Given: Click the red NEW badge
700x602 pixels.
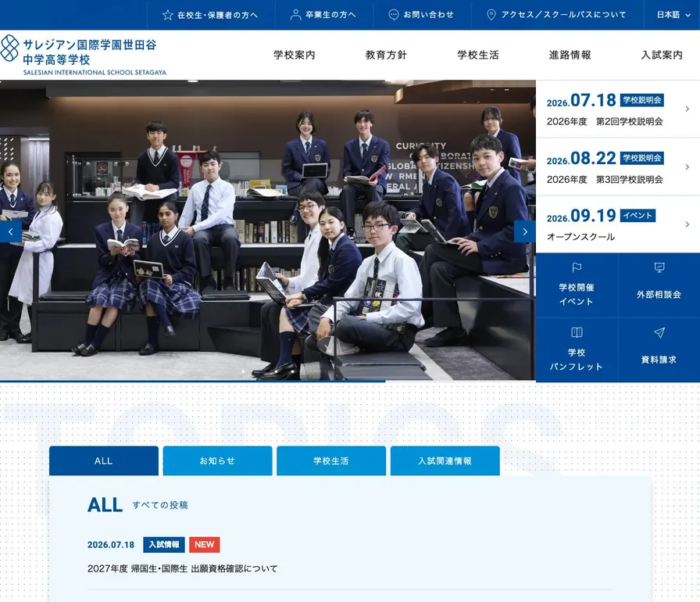Looking at the screenshot, I should pos(205,544).
